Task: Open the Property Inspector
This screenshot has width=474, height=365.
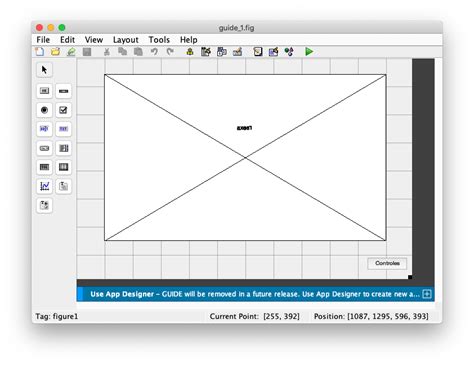Action: coord(273,52)
